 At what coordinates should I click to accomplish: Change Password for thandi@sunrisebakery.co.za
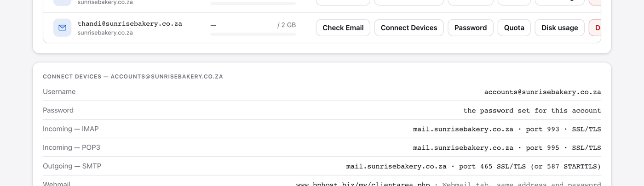(471, 28)
